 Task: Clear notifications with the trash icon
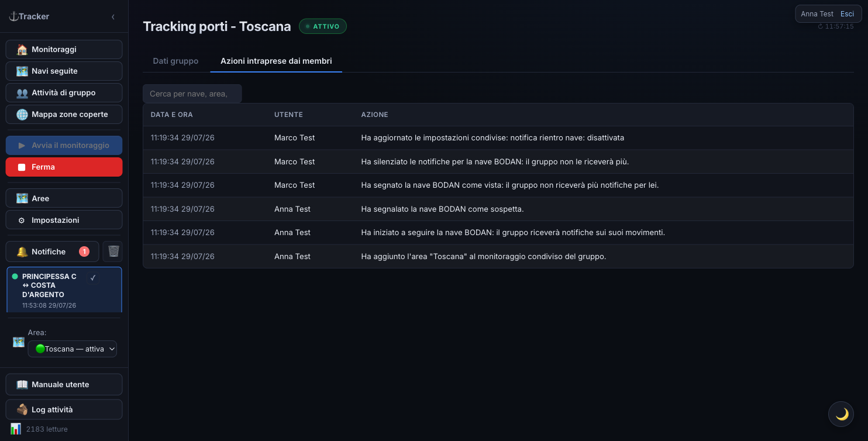pyautogui.click(x=113, y=251)
